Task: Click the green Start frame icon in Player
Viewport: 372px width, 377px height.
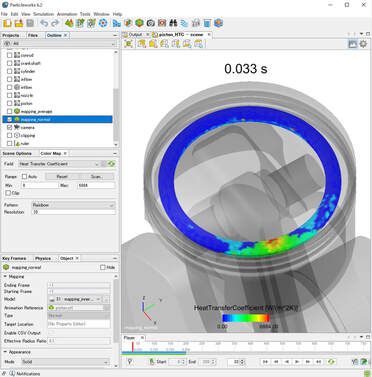Action: [x=152, y=362]
